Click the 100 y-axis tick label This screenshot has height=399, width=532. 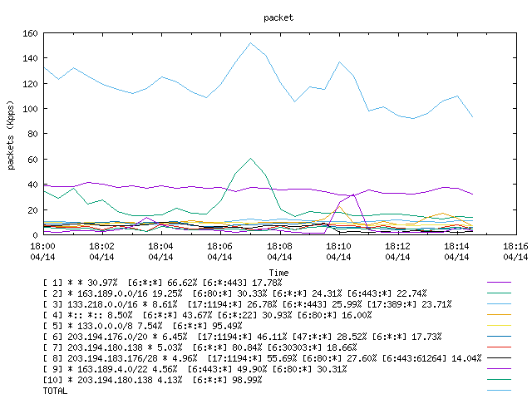point(30,109)
